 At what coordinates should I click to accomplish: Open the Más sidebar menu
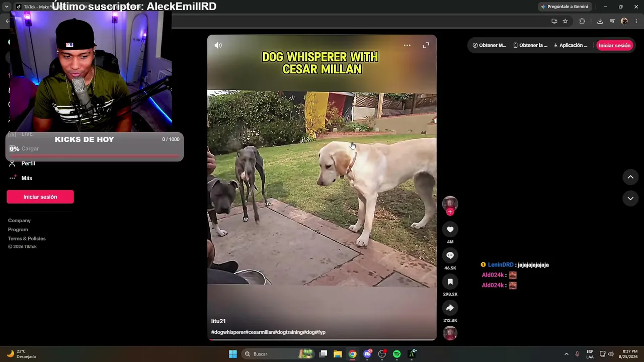coord(27,178)
